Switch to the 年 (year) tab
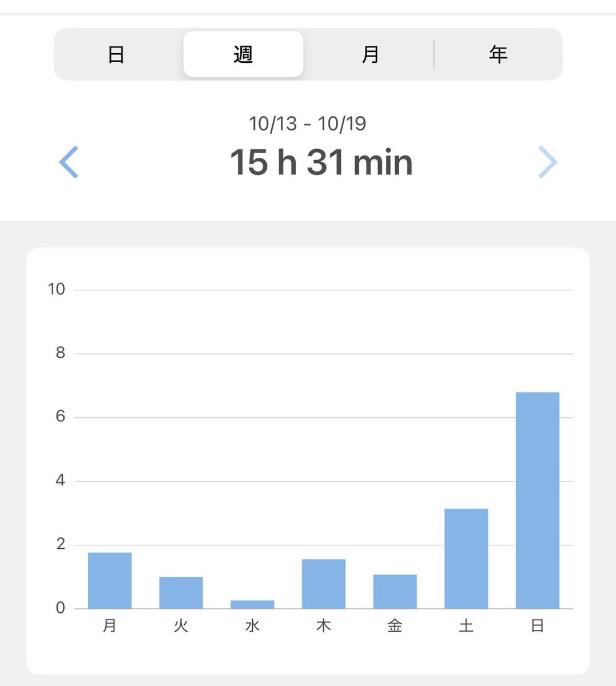616x686 pixels. pyautogui.click(x=498, y=55)
